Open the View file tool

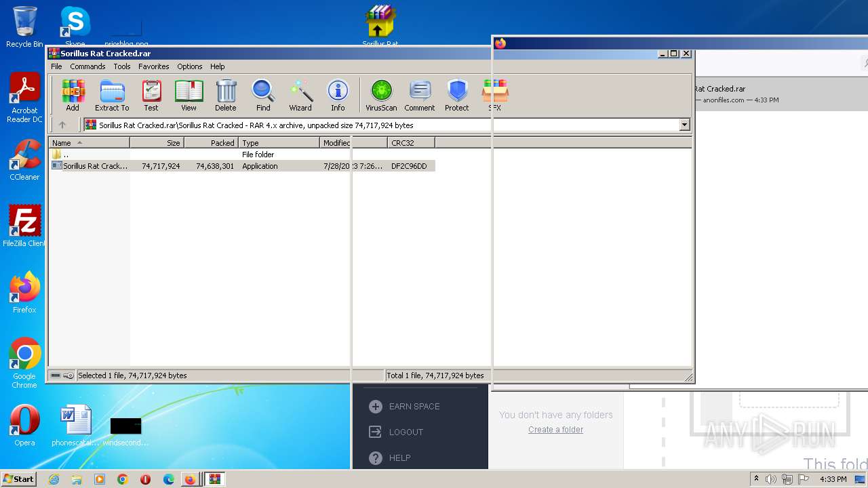click(x=189, y=95)
